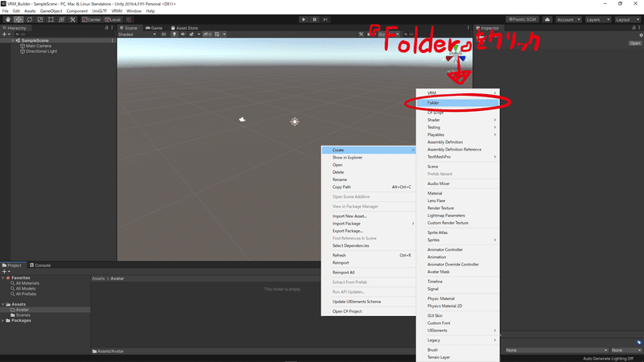Switch to the Asset Store tab

pyautogui.click(x=184, y=28)
